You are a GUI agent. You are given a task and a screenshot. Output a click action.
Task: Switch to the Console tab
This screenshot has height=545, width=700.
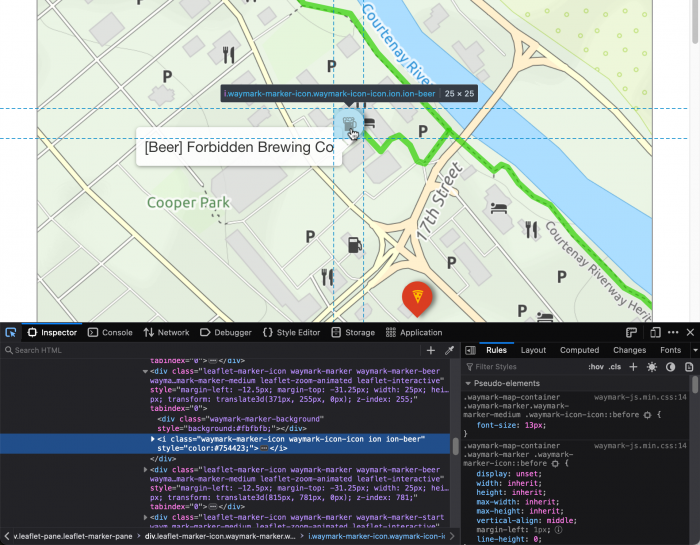tap(110, 333)
